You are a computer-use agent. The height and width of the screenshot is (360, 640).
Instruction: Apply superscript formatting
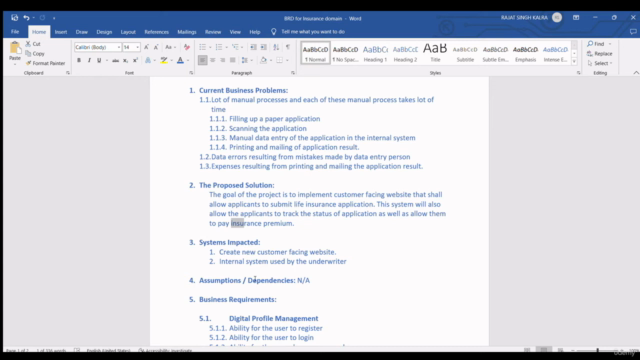135,60
